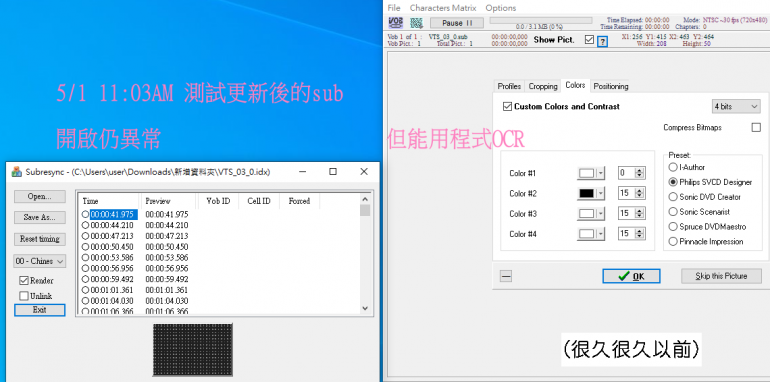
Task: Toggle the Show Pict. checkbox
Action: (590, 40)
